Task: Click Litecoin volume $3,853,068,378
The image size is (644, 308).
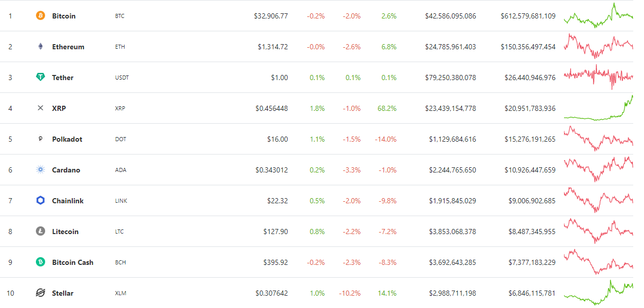Action: [452, 232]
